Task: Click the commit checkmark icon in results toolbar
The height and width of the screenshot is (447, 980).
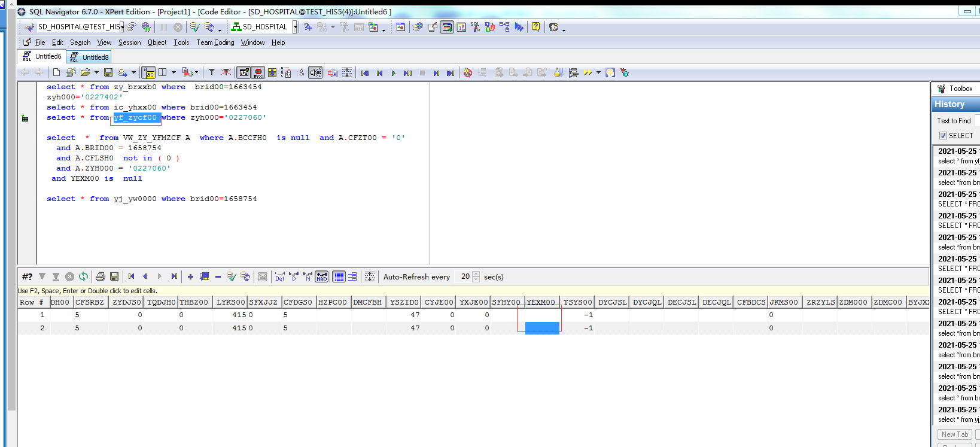Action: point(231,276)
